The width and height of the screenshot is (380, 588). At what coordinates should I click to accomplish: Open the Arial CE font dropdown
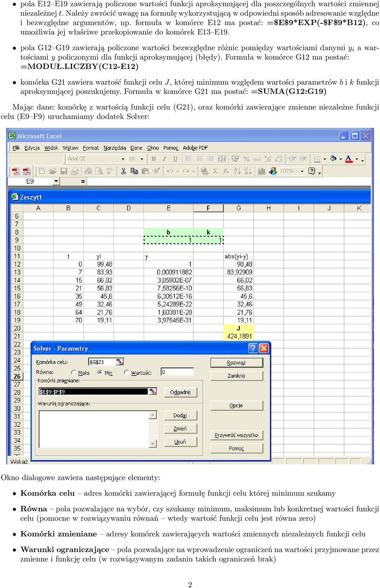[x=123, y=159]
